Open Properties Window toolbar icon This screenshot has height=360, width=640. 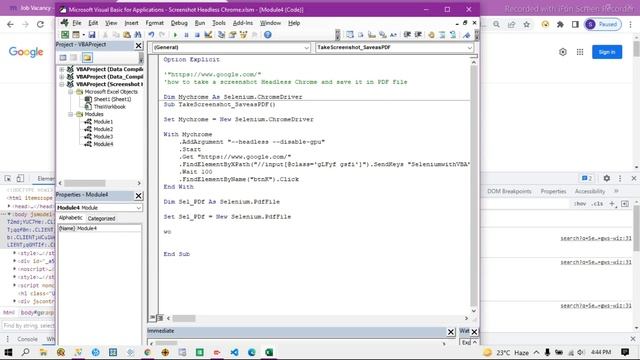[x=233, y=35]
